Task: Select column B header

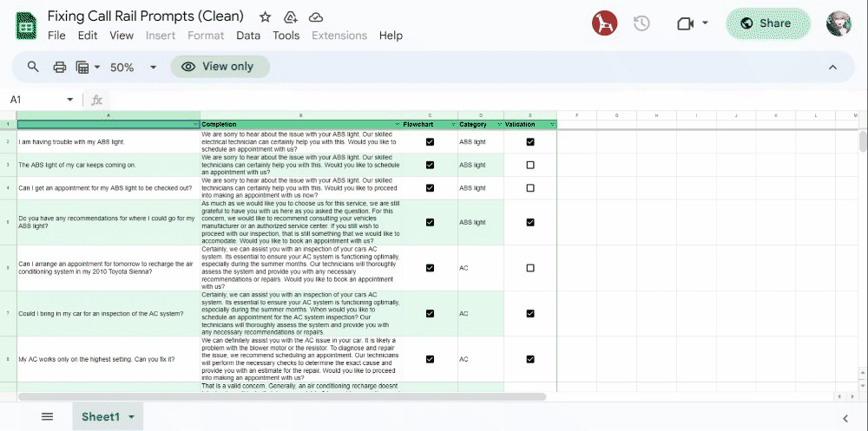Action: [301, 115]
